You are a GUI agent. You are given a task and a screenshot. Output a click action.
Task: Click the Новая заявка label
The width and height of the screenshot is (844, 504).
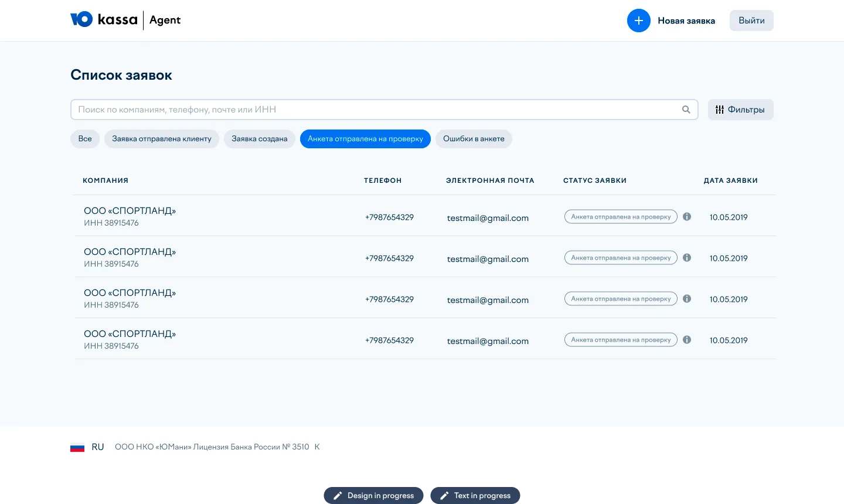(686, 21)
